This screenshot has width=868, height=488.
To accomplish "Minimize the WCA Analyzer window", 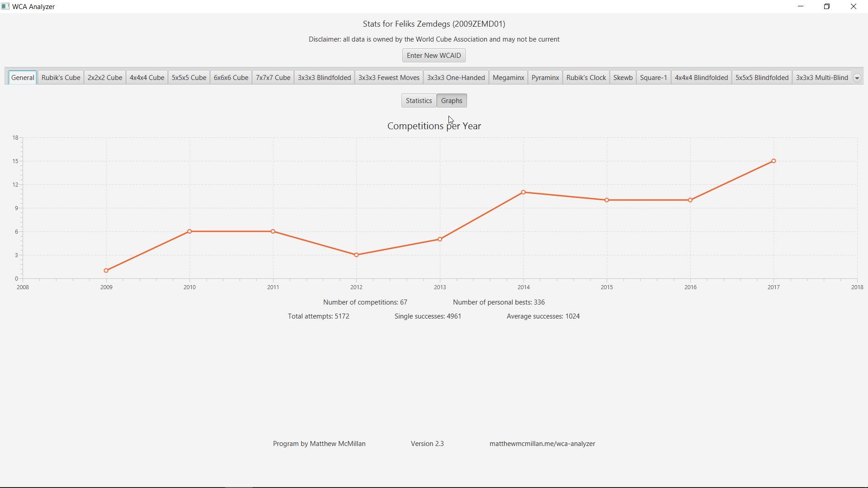I will (x=801, y=6).
